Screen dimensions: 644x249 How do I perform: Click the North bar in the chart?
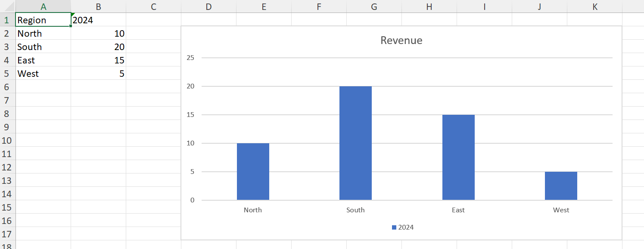pos(253,171)
